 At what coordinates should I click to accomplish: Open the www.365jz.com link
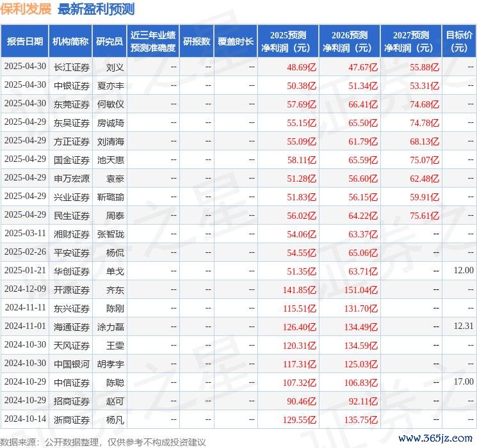click(x=435, y=438)
